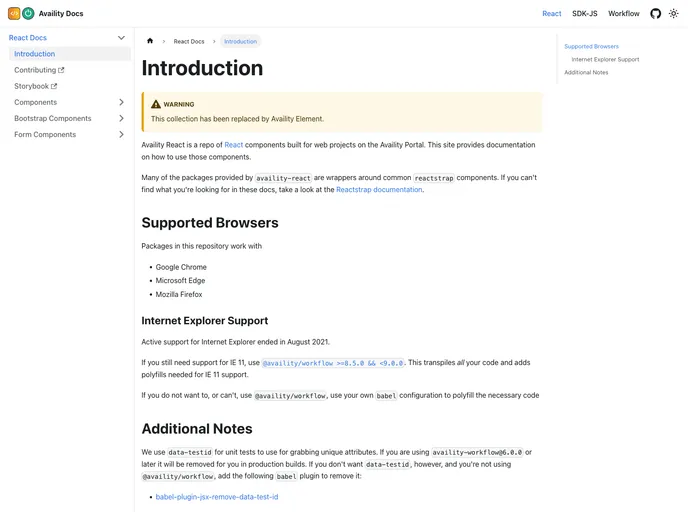Jump to Internet Explorer Support in contents
This screenshot has height=512, width=688.
(605, 60)
